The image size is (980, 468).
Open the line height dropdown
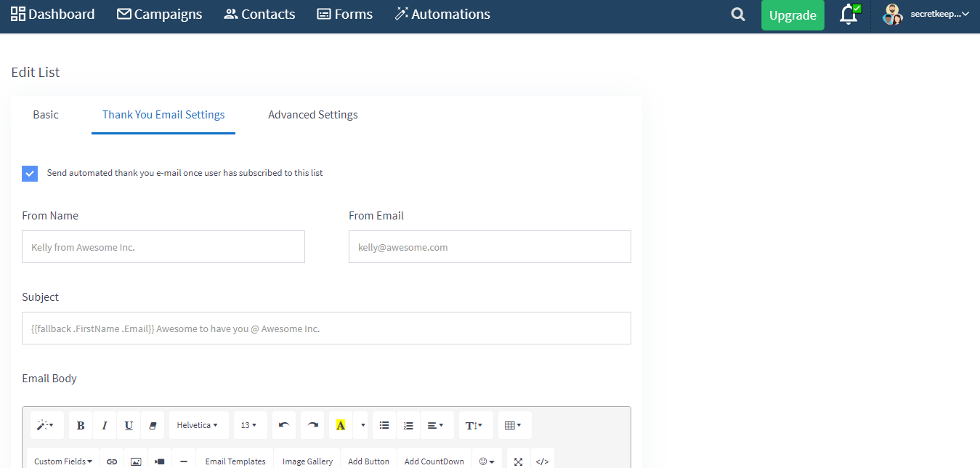tap(476, 425)
